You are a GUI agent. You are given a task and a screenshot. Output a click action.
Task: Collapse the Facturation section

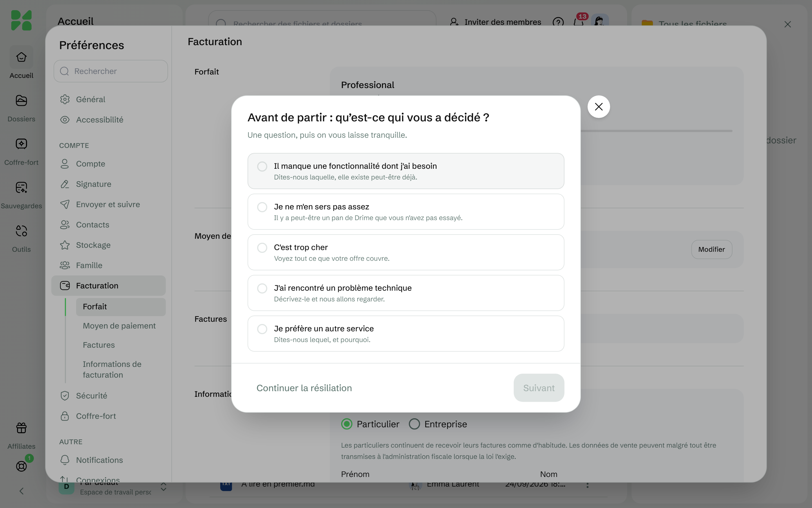tap(108, 286)
